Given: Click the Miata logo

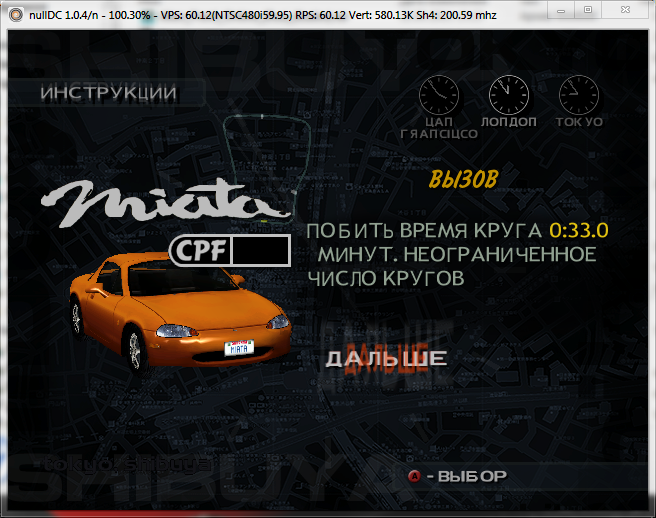Looking at the screenshot, I should 165,203.
